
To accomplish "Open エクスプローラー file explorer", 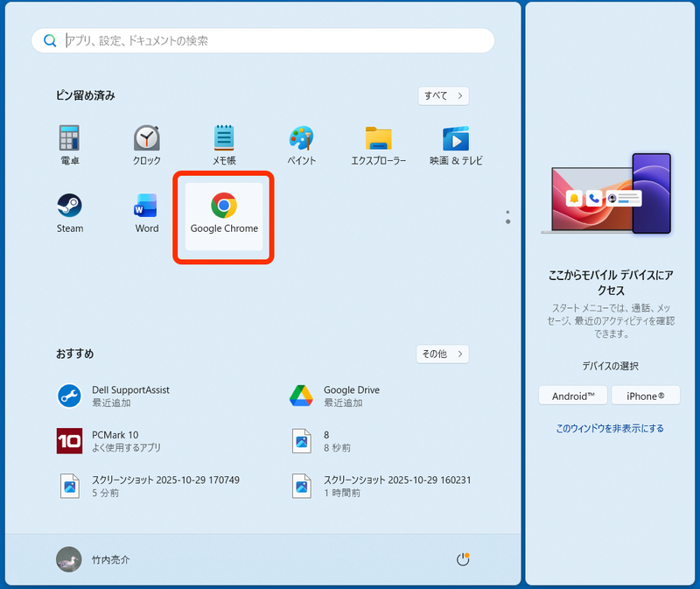I will [379, 145].
